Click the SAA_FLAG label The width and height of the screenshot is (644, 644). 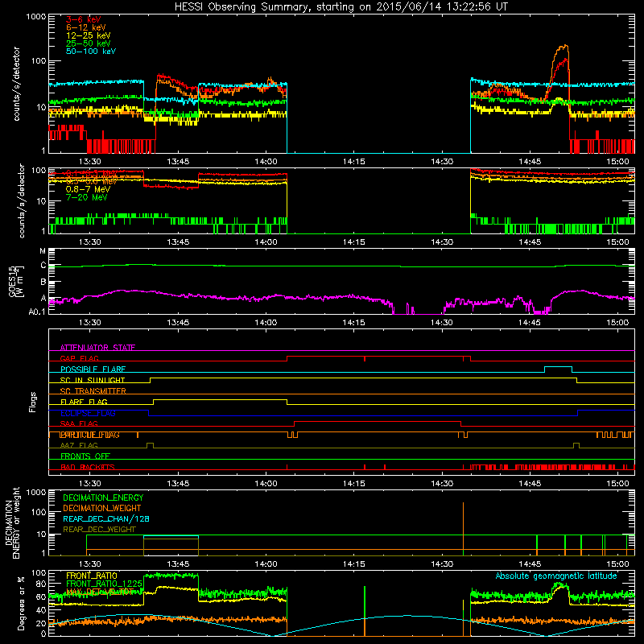coord(79,424)
